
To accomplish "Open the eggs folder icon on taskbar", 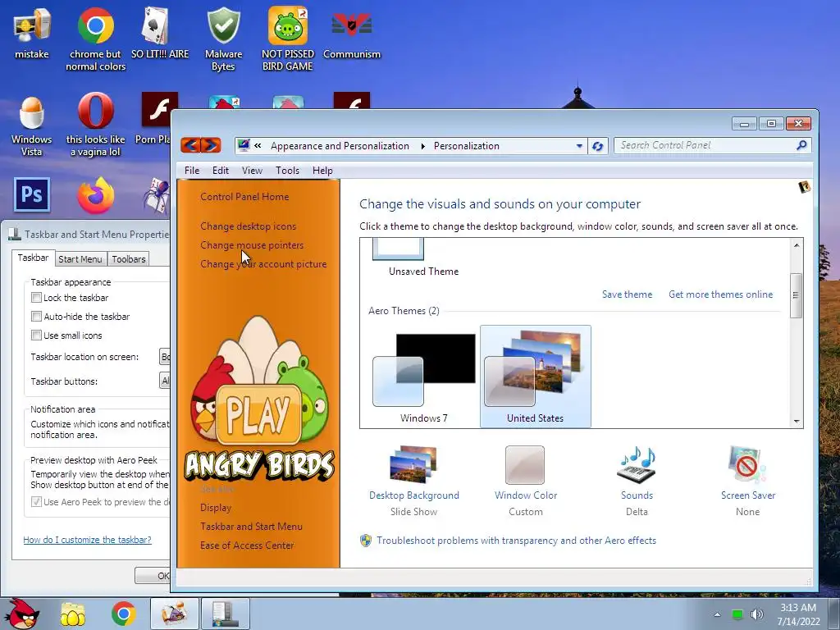I will [x=72, y=614].
